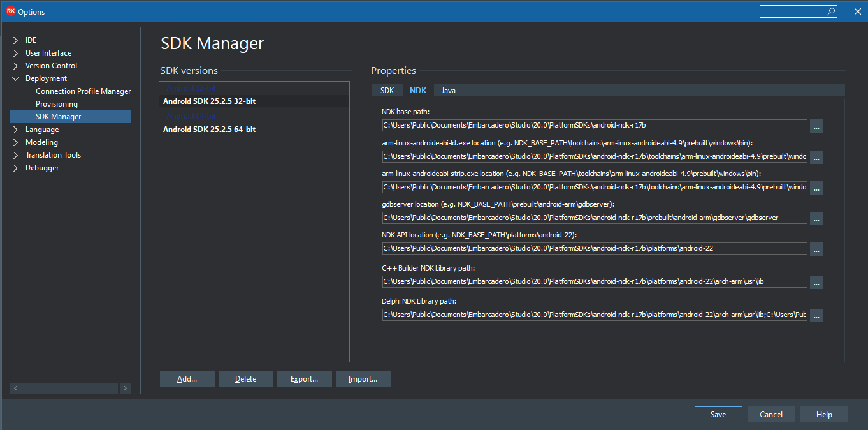Select SDK Manager in the tree
The height and width of the screenshot is (430, 868).
coord(70,117)
